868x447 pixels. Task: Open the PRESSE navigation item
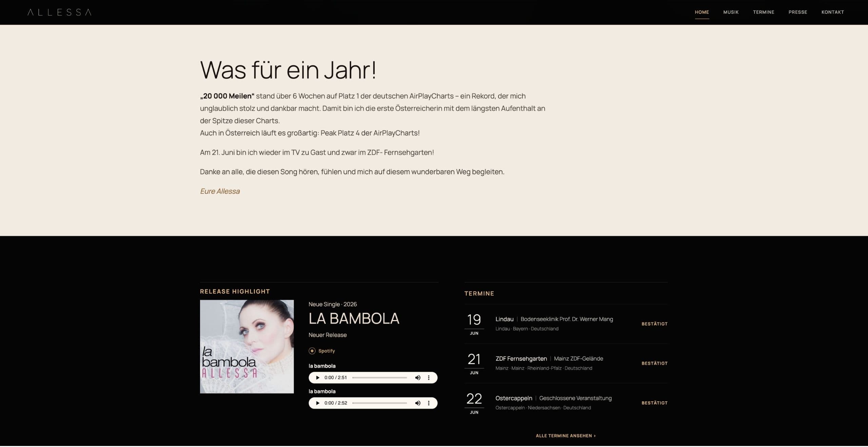pos(798,12)
